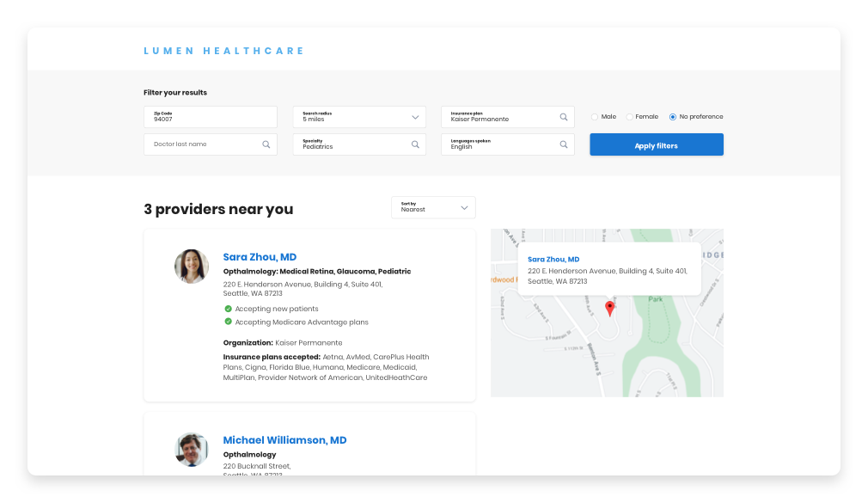Select the No preference radio button
Image resolution: width=868 pixels, height=503 pixels.
pyautogui.click(x=673, y=117)
